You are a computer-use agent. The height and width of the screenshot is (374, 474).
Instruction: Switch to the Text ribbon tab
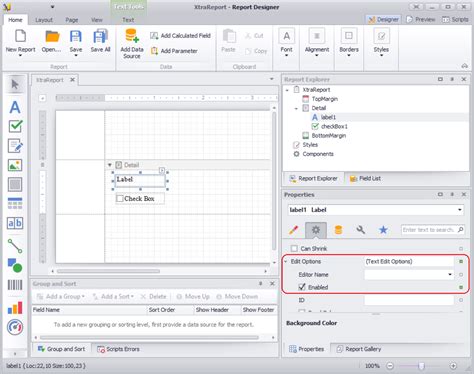(128, 20)
